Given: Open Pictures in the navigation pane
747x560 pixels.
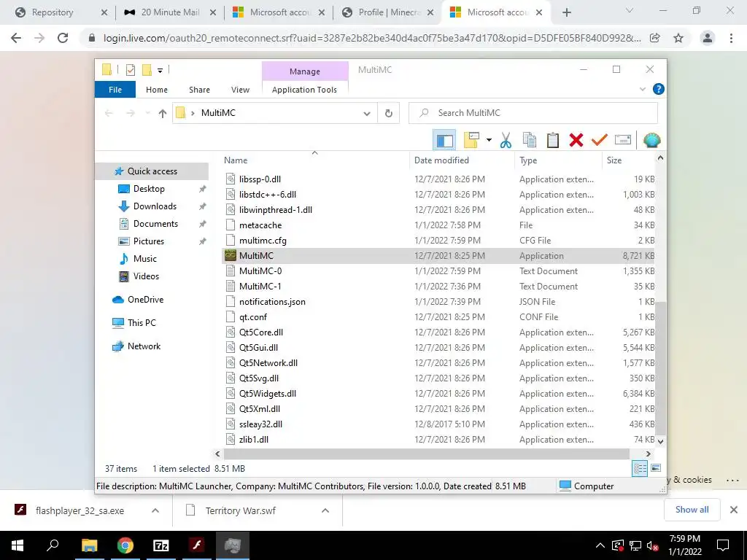Looking at the screenshot, I should (148, 241).
